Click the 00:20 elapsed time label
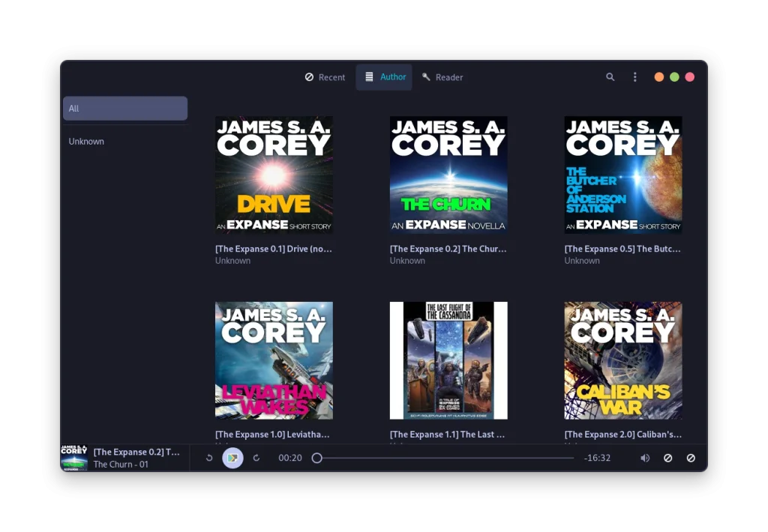This screenshot has width=768, height=532. point(290,458)
